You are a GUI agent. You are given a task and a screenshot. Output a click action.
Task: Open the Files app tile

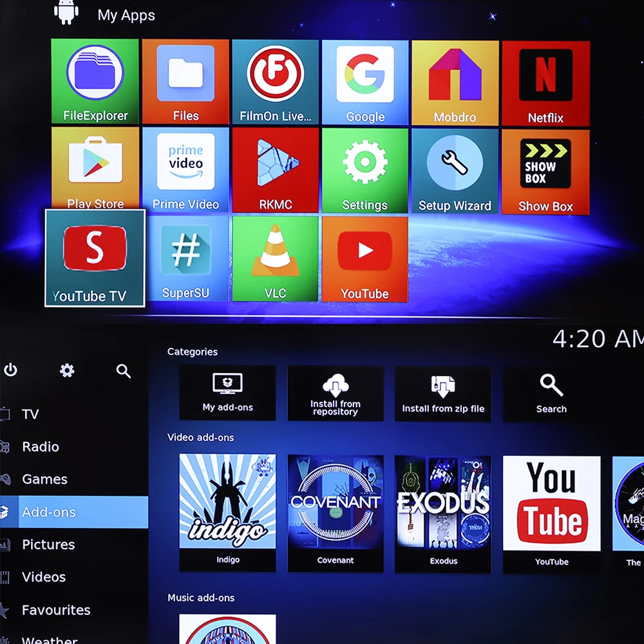point(185,82)
